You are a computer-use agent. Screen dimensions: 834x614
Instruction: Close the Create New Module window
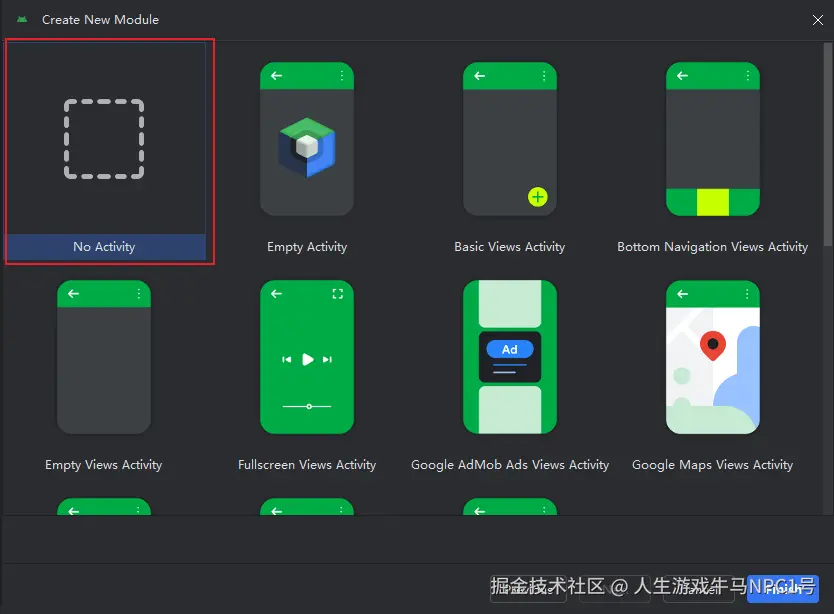pyautogui.click(x=818, y=20)
